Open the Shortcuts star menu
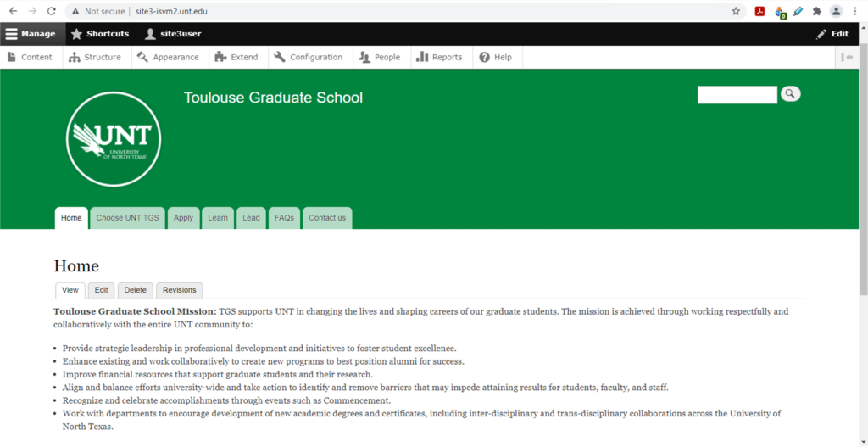Viewport: 868px width, 447px height. [x=100, y=34]
